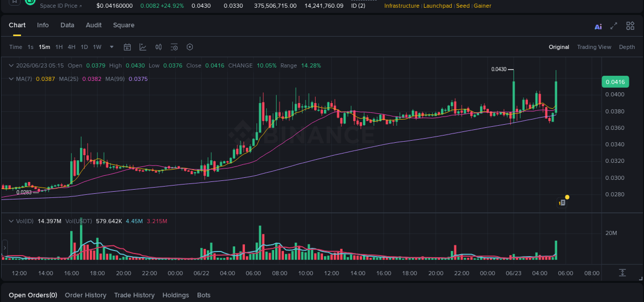Image resolution: width=644 pixels, height=302 pixels.
Task: Select the 1W time interval
Action: click(97, 47)
